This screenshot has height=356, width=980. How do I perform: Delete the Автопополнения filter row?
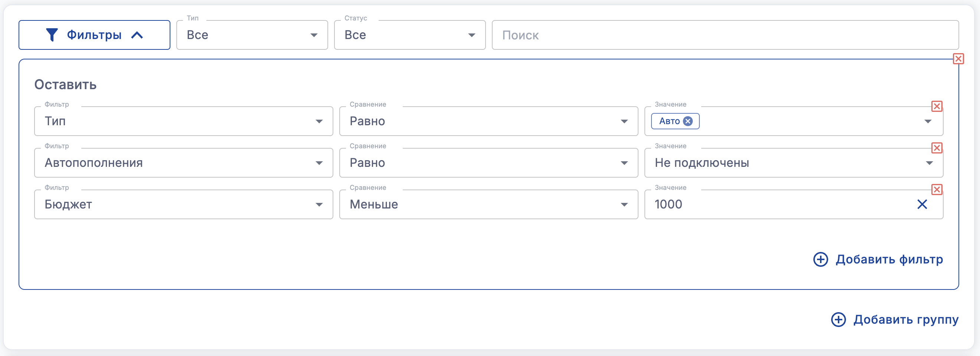point(937,148)
